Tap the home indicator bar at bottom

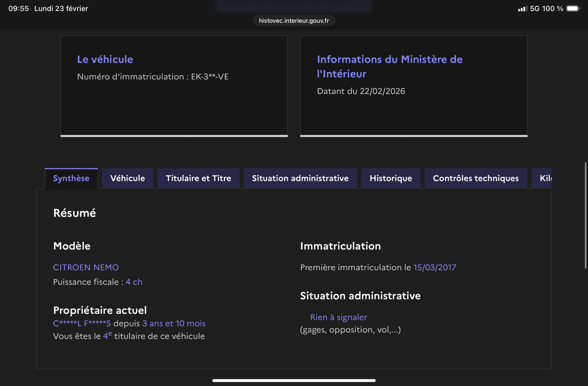point(294,380)
